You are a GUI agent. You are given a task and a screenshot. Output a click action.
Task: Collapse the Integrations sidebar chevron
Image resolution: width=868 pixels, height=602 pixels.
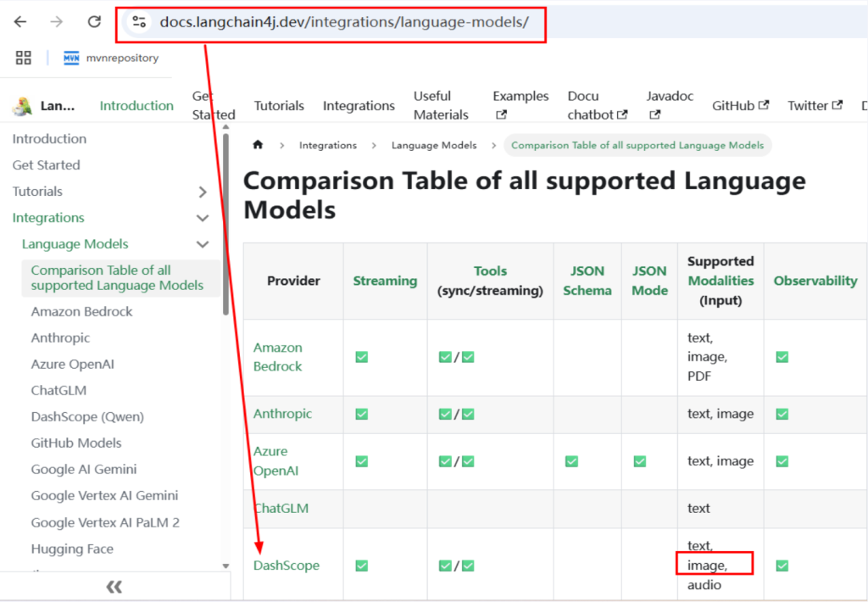pyautogui.click(x=203, y=218)
